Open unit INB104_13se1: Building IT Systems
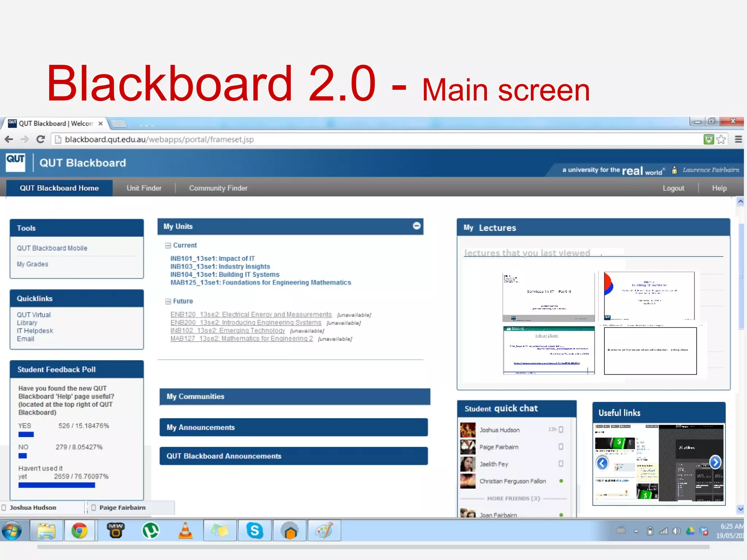The image size is (747, 560). (225, 275)
